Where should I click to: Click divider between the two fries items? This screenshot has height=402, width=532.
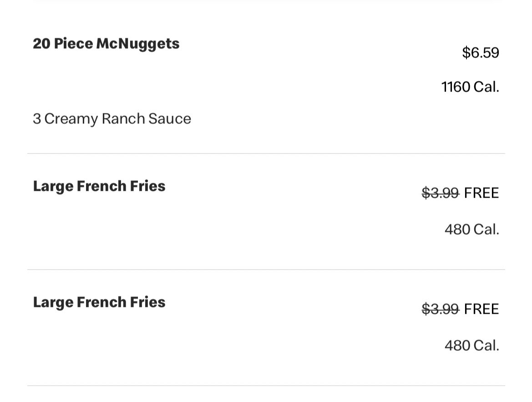point(266,270)
